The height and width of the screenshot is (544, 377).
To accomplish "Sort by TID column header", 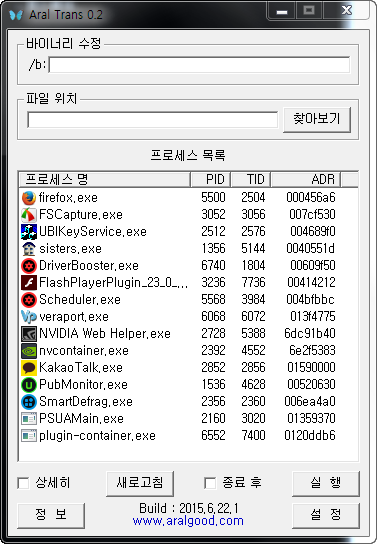I will coord(251,179).
